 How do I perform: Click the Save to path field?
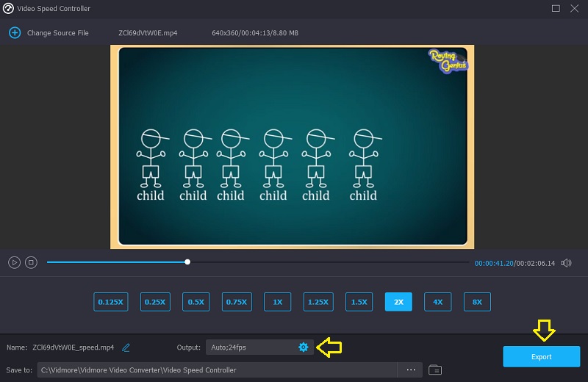coord(217,370)
